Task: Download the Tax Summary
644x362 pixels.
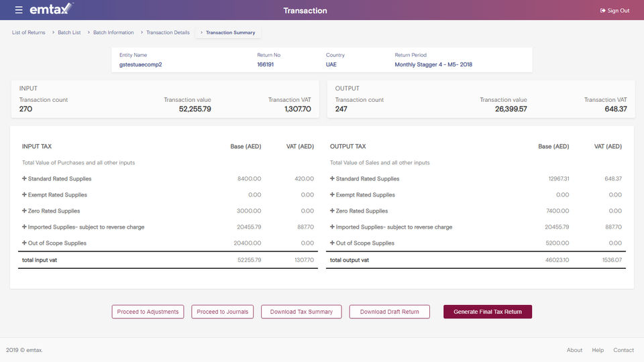Action: pos(301,312)
